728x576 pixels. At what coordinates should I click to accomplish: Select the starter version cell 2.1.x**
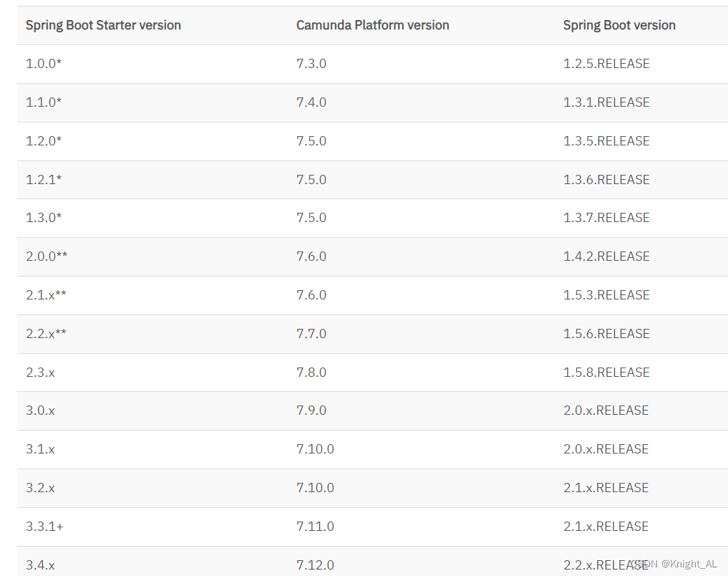pyautogui.click(x=46, y=295)
